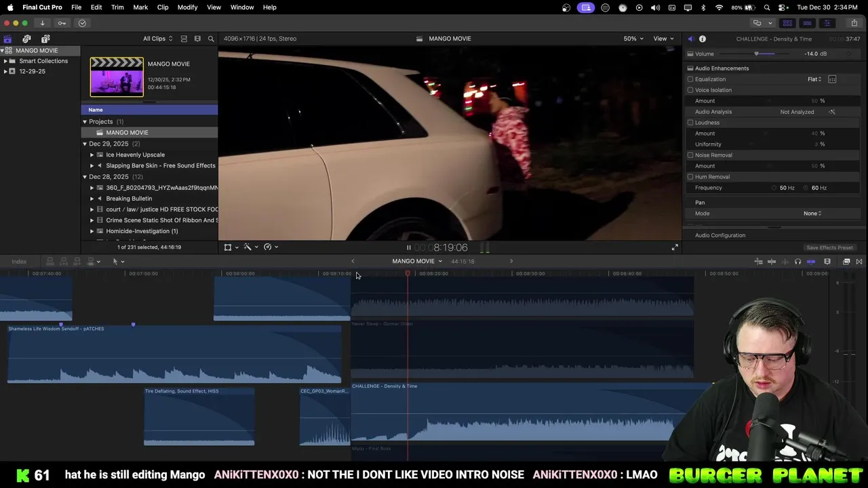Open the MANGO MOVIE timeline title dropdown
Screen dimensions: 868x488
(417, 262)
